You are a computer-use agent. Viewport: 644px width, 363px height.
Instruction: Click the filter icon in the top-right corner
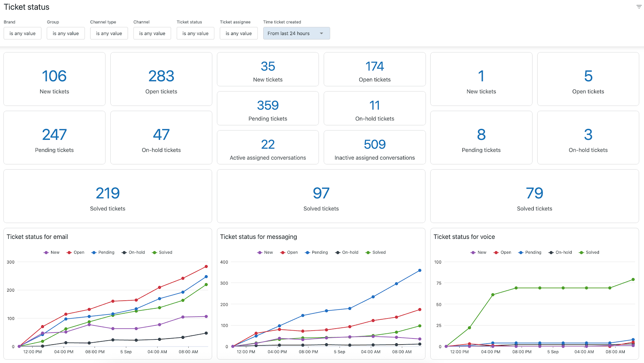pos(639,7)
